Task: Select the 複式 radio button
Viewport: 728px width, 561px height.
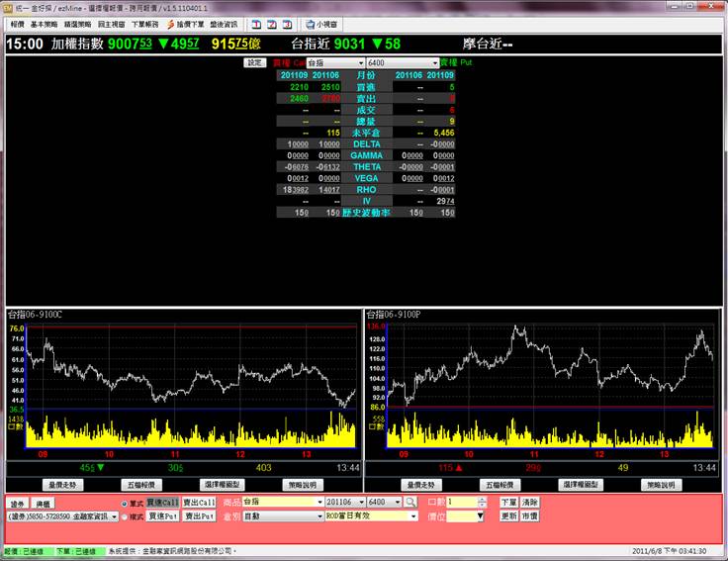Action: 124,516
